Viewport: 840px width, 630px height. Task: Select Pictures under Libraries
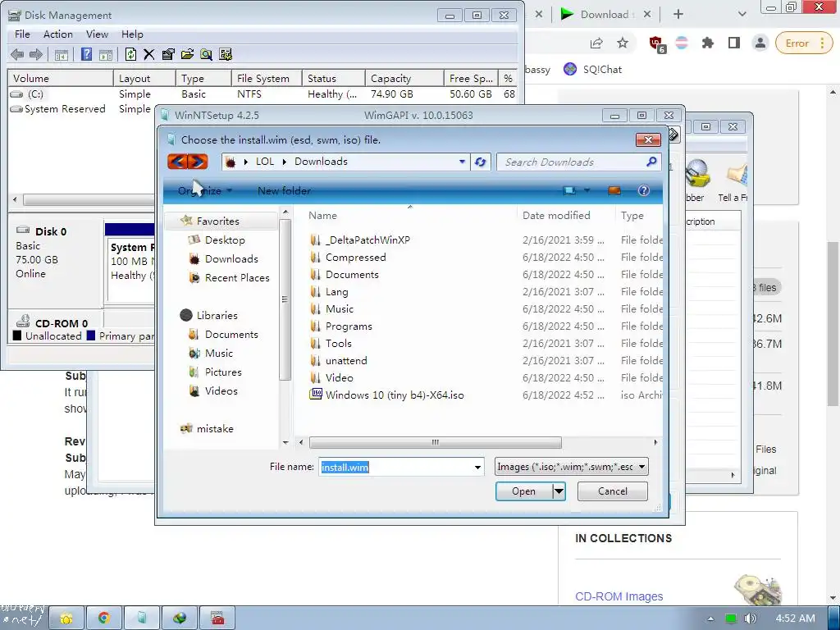pyautogui.click(x=223, y=372)
